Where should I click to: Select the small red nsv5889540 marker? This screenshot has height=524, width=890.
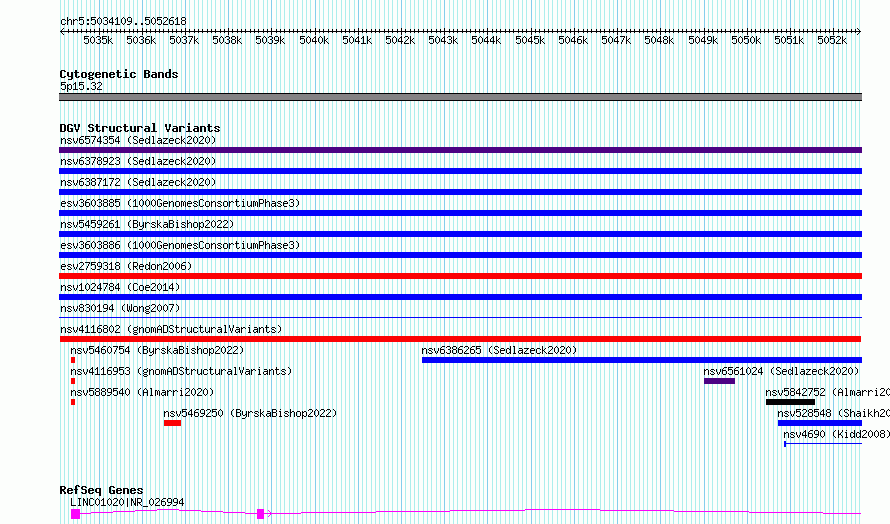(x=73, y=402)
